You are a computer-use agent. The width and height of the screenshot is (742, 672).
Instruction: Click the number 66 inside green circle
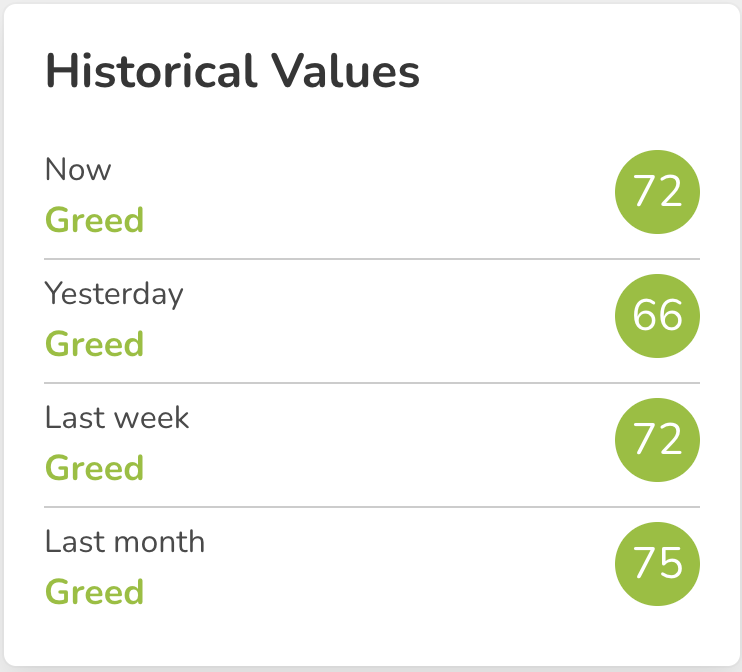point(658,316)
